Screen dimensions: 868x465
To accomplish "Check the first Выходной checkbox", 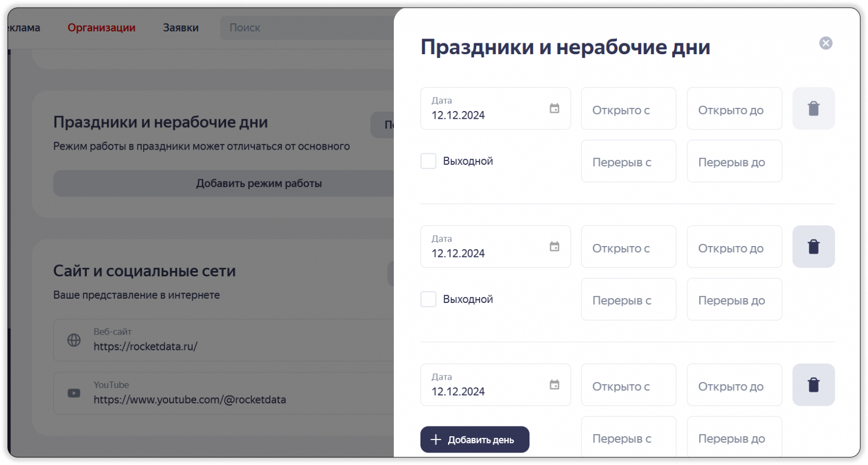I will point(429,161).
